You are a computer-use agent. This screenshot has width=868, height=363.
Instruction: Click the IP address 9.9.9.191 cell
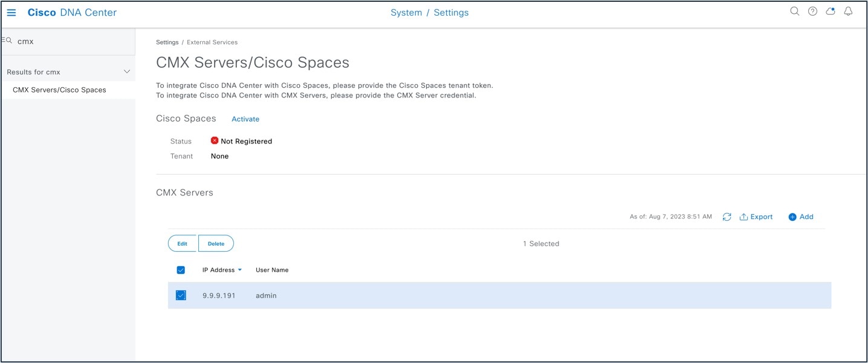[219, 295]
